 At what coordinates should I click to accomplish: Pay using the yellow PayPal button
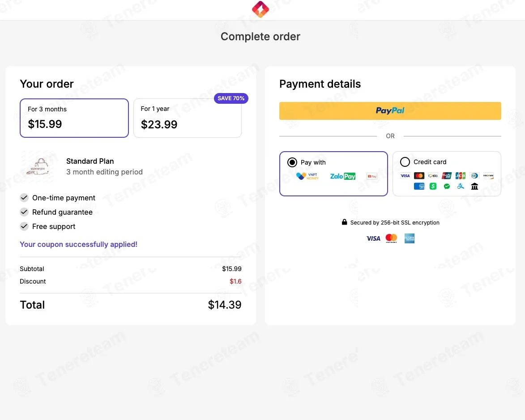tap(390, 111)
